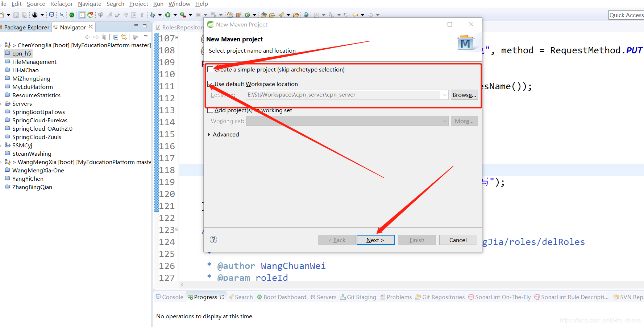Click the Stop square icon in toolbar
This screenshot has width=644, height=327.
click(198, 15)
